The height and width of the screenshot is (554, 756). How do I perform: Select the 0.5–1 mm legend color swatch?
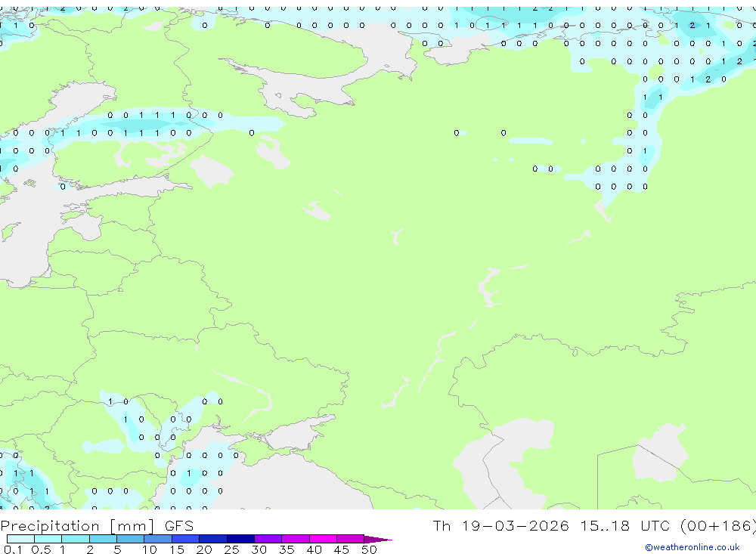48,539
